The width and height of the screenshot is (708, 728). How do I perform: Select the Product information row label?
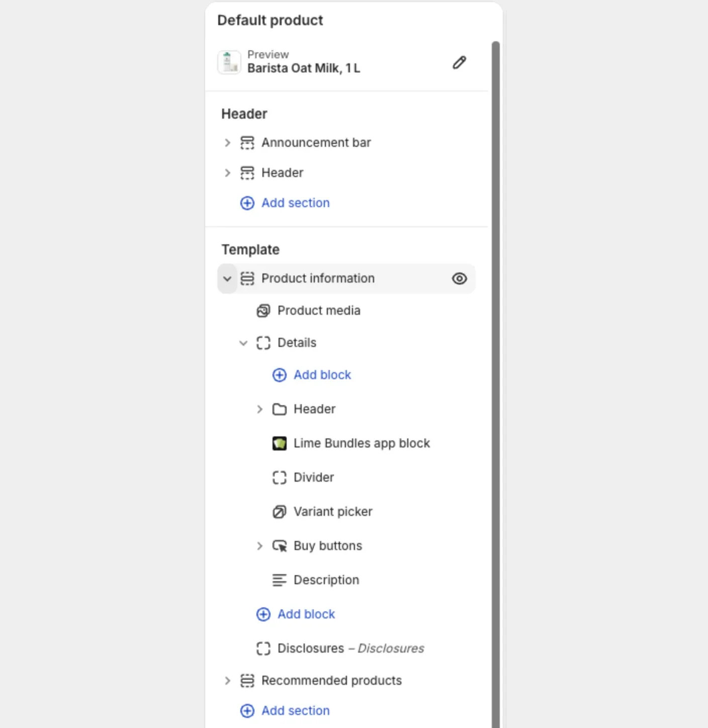click(318, 279)
